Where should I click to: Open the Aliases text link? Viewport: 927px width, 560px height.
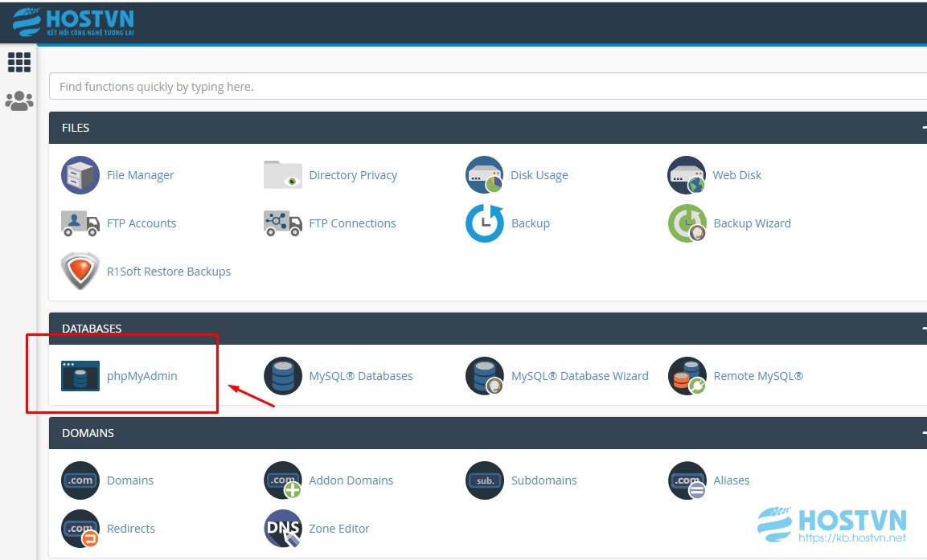click(732, 480)
